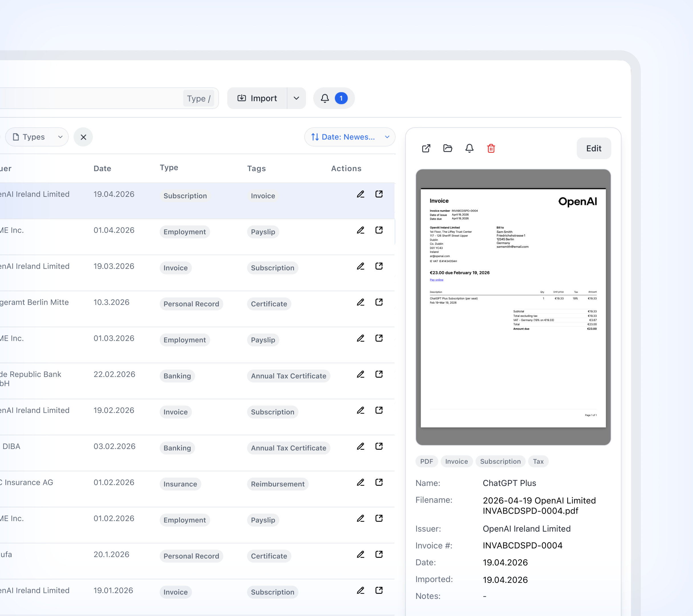693x616 pixels.
Task: Click Personal Record type in 10.3.2026 row
Action: tap(191, 304)
